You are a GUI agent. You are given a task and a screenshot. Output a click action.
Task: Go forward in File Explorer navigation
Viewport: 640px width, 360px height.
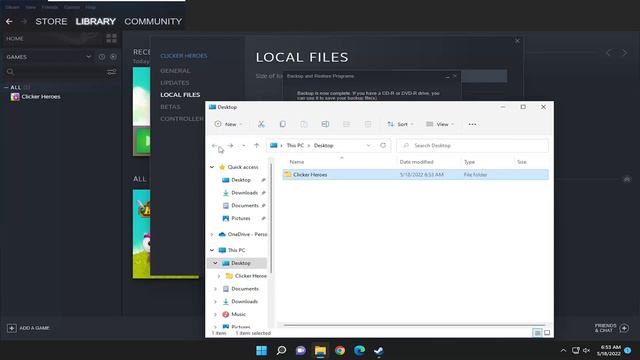231,146
